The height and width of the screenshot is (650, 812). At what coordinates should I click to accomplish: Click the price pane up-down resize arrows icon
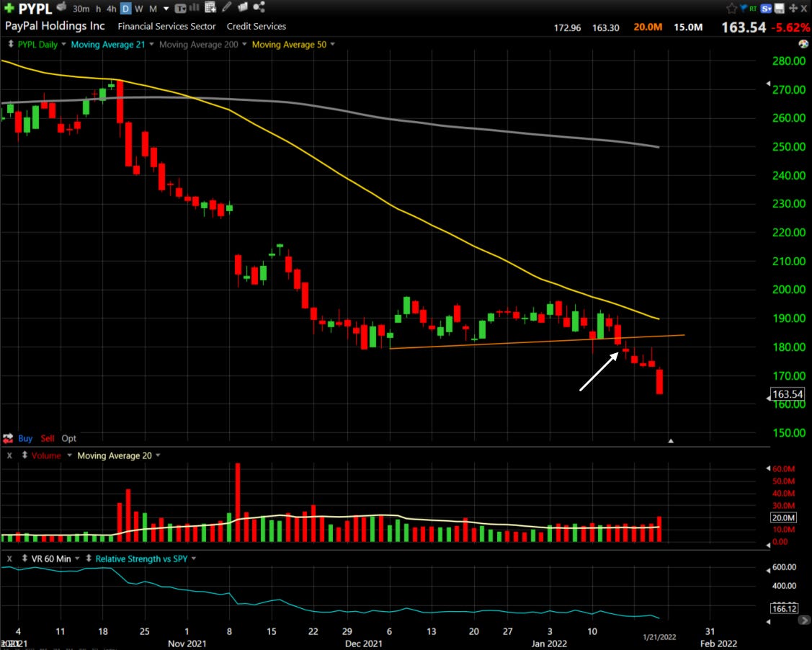pyautogui.click(x=10, y=45)
